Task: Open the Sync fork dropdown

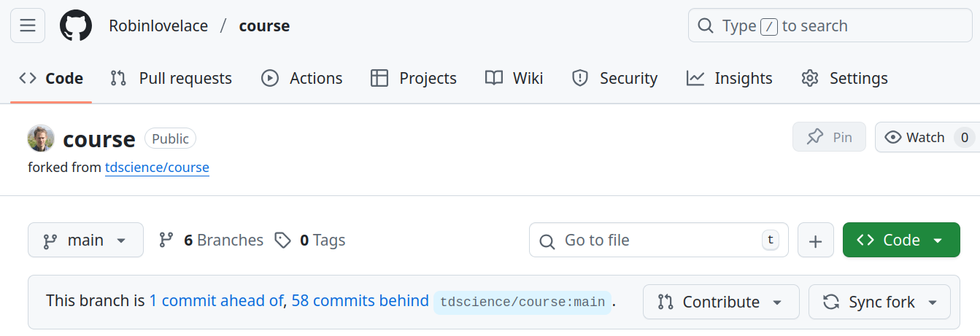Action: pos(879,302)
